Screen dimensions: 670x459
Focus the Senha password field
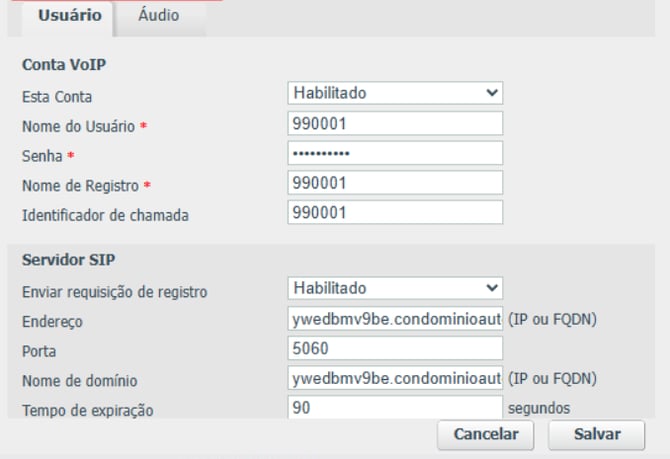(x=395, y=154)
